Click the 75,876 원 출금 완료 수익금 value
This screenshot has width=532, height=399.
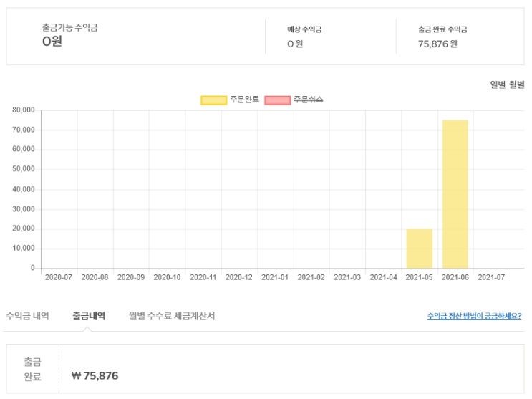[x=437, y=44]
